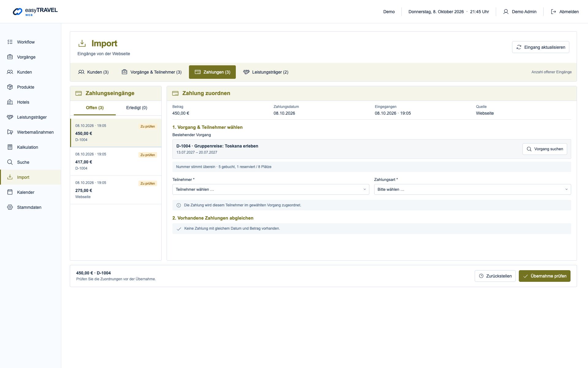The image size is (588, 368).
Task: Show the Offen (3) payments list
Action: coord(95,108)
